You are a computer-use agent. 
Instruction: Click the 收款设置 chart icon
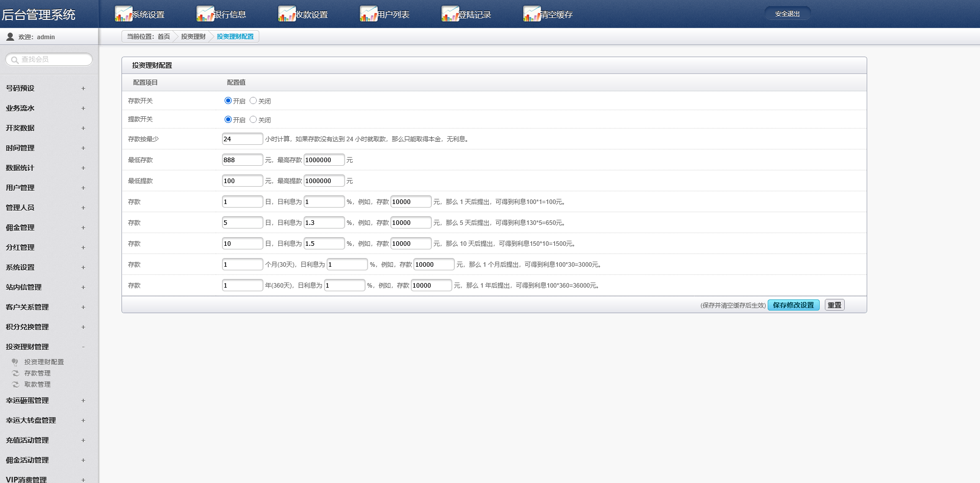click(x=286, y=14)
